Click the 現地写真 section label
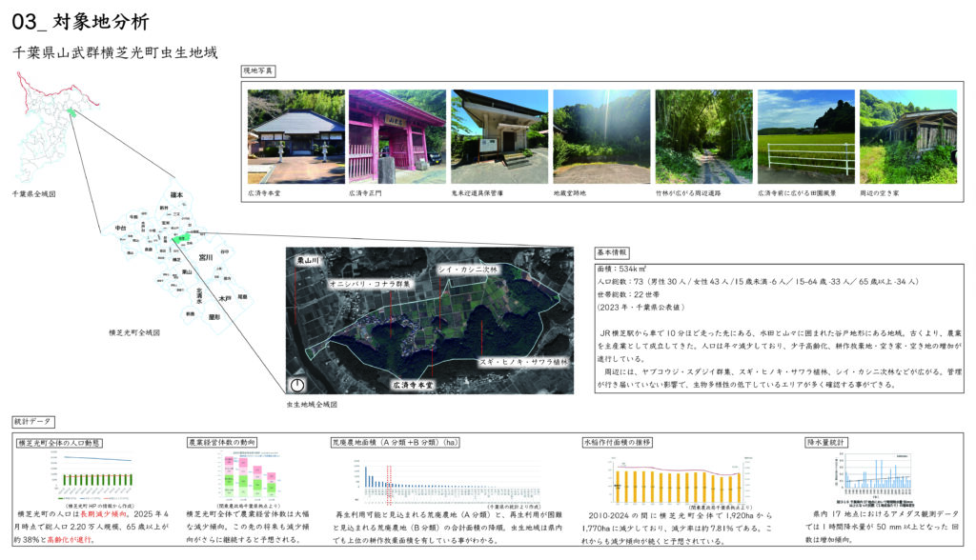Viewport: 976px width, 560px height. [257, 70]
